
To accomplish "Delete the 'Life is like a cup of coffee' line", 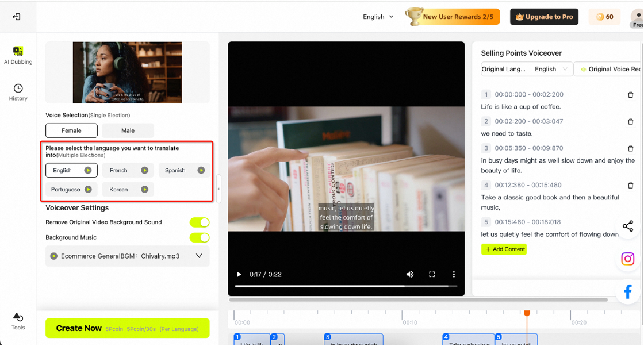I will pos(630,95).
